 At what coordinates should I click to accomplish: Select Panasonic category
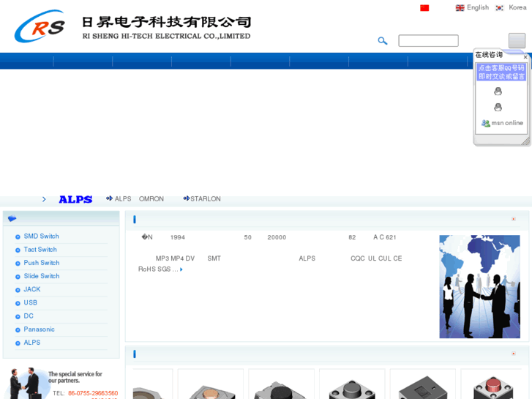point(39,329)
